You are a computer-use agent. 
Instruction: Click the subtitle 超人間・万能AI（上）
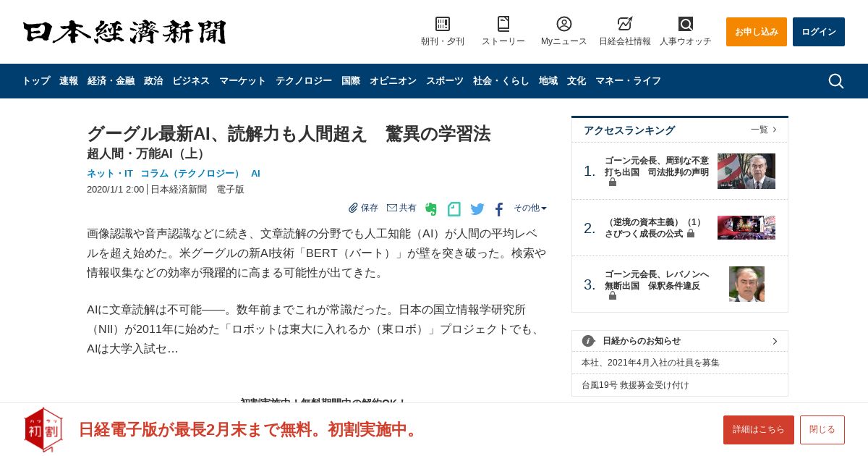(x=148, y=153)
